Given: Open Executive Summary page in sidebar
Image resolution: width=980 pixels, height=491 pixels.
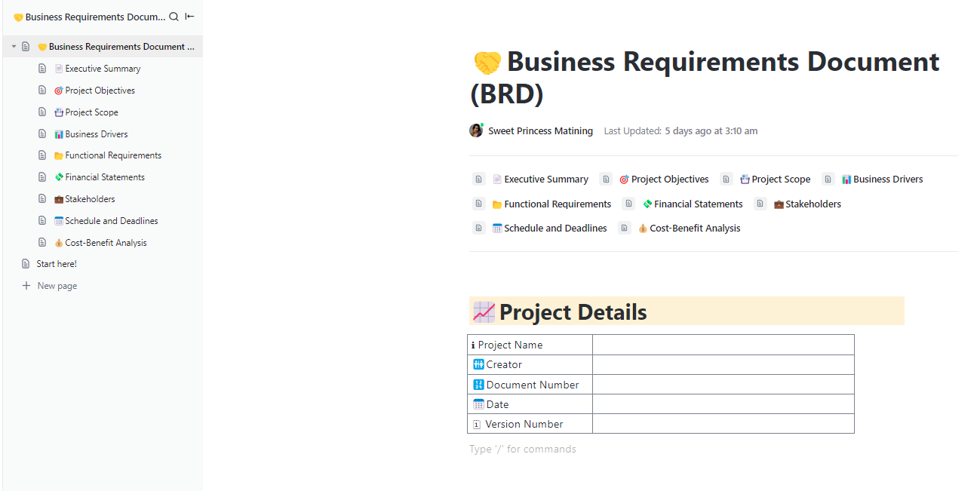Looking at the screenshot, I should coord(103,69).
